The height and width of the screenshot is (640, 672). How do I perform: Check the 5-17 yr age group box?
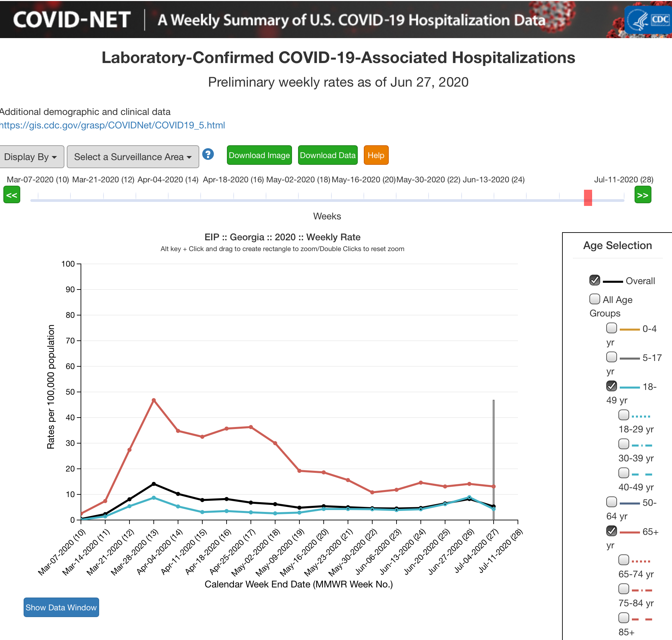611,357
